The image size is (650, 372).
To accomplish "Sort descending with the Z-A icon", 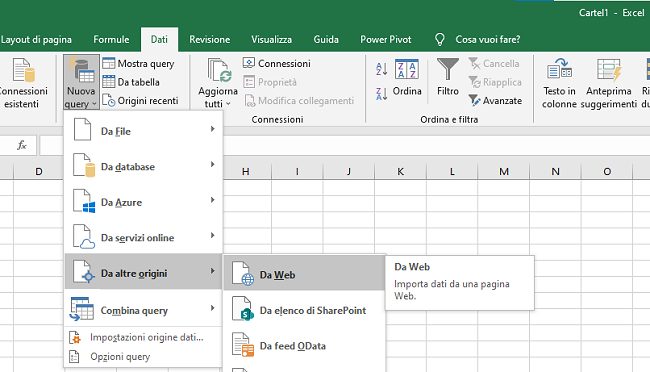I will tap(381, 94).
